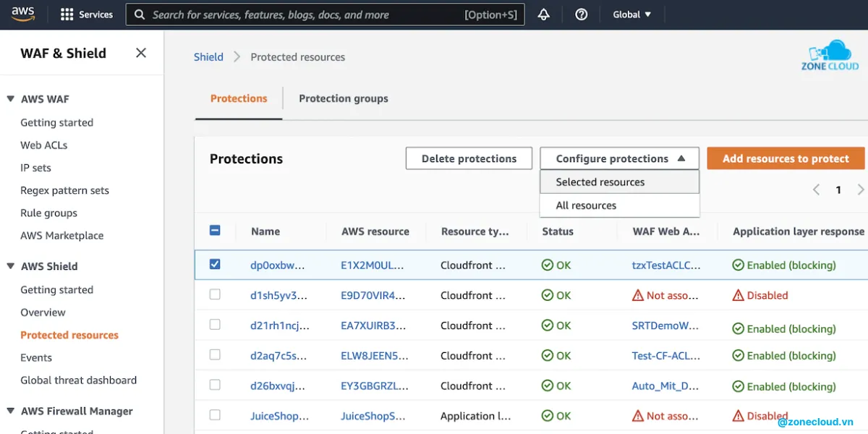Check the d1sh5yv3 row checkbox
Image resolution: width=868 pixels, height=434 pixels.
tap(215, 294)
